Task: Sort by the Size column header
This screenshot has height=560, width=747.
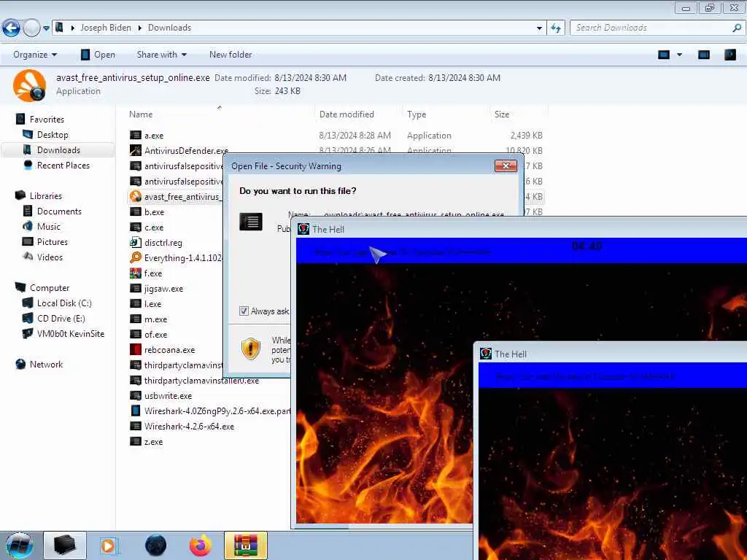Action: point(502,114)
